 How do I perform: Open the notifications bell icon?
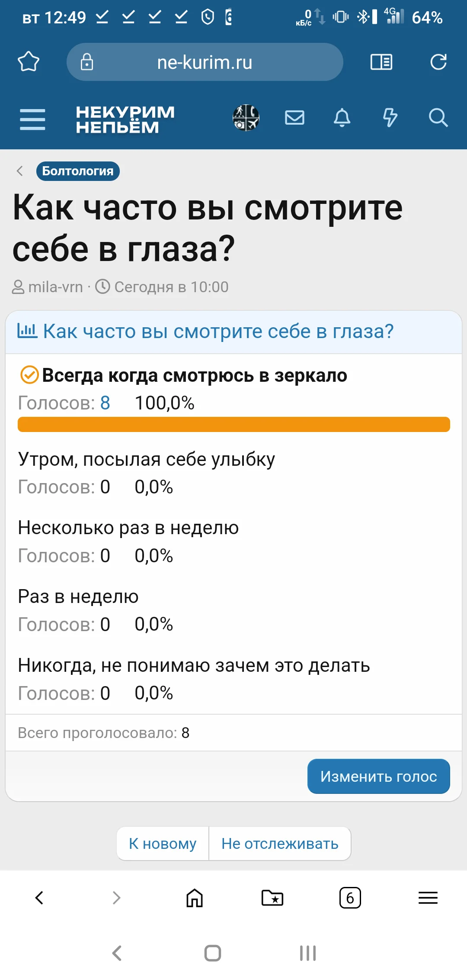(x=342, y=118)
